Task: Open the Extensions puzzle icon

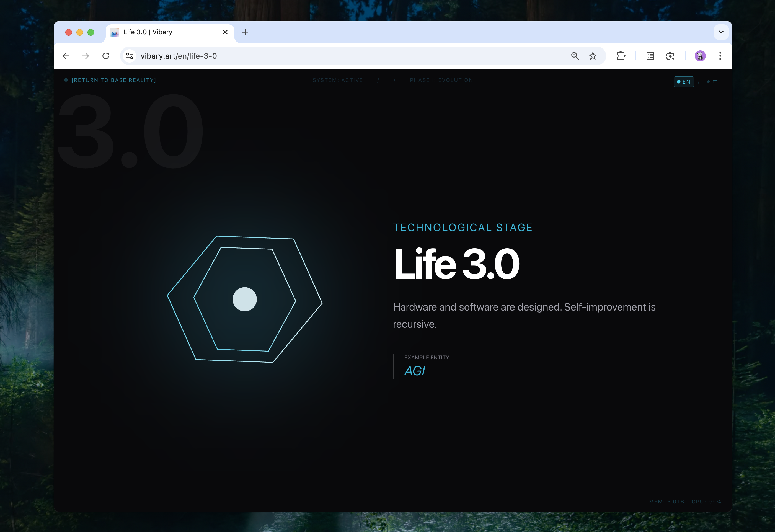Action: (x=621, y=56)
